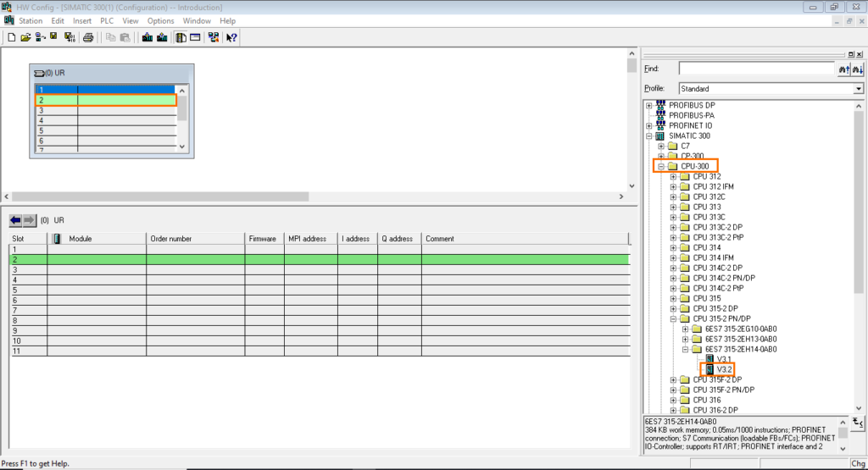
Task: Click the context Help arrow icon
Action: click(x=231, y=37)
